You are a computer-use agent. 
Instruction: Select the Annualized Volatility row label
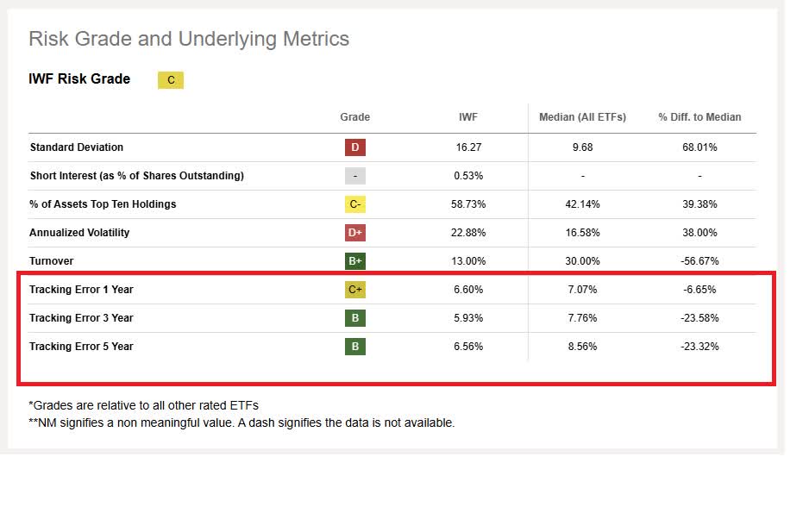81,233
